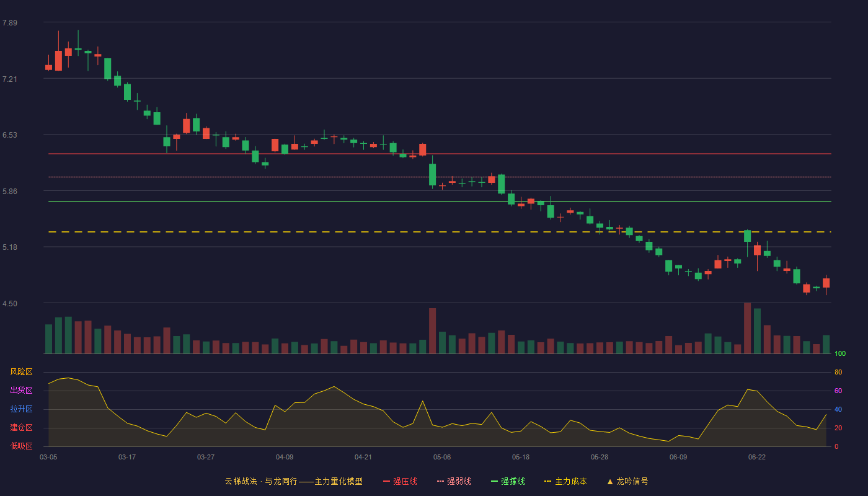The width and height of the screenshot is (868, 496).
Task: Toggle the 龙吟信号 legend entry
Action: 627,481
